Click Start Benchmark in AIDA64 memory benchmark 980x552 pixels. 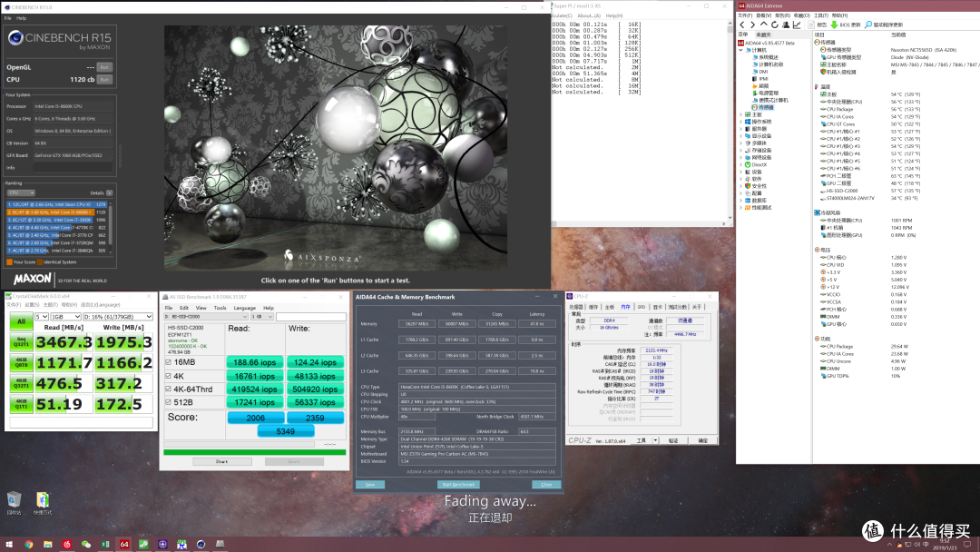tap(458, 485)
